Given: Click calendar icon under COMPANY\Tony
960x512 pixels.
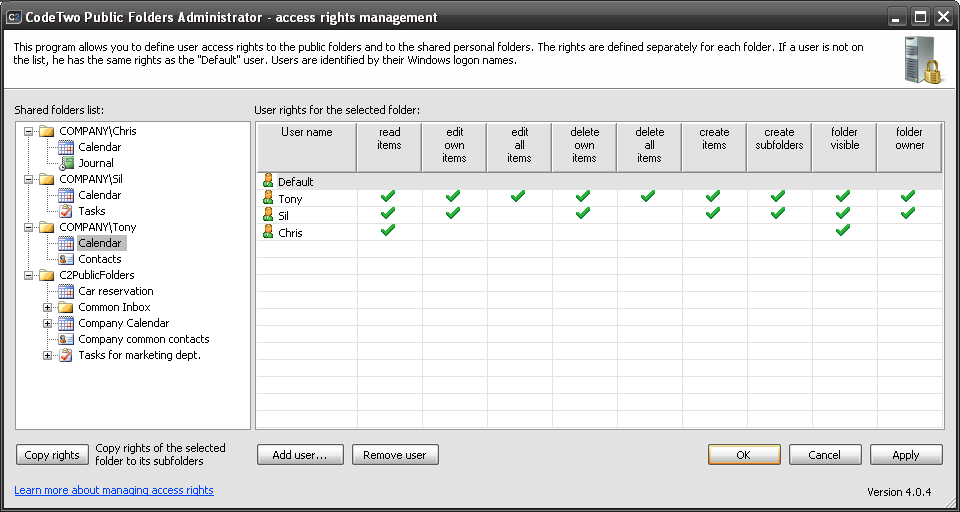Looking at the screenshot, I should tap(66, 243).
